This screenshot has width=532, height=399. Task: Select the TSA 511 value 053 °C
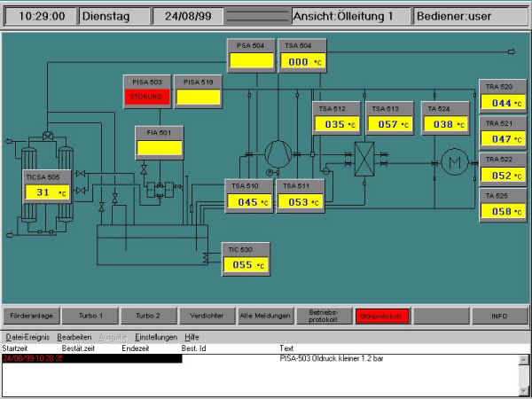tap(301, 202)
